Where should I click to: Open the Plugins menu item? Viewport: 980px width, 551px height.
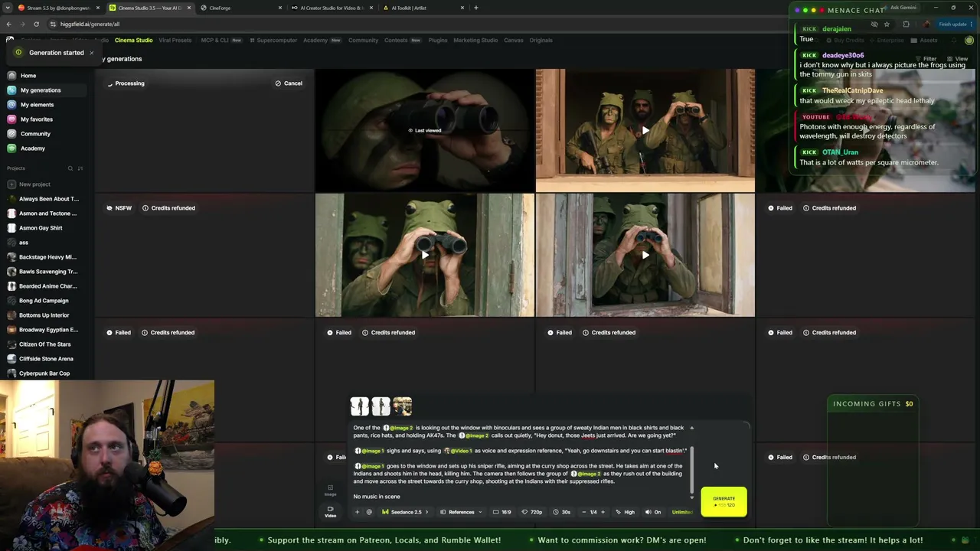click(438, 40)
